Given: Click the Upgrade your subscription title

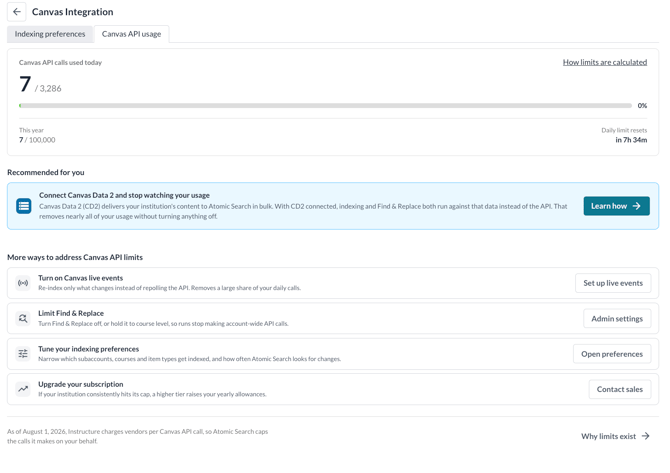Looking at the screenshot, I should (x=81, y=385).
